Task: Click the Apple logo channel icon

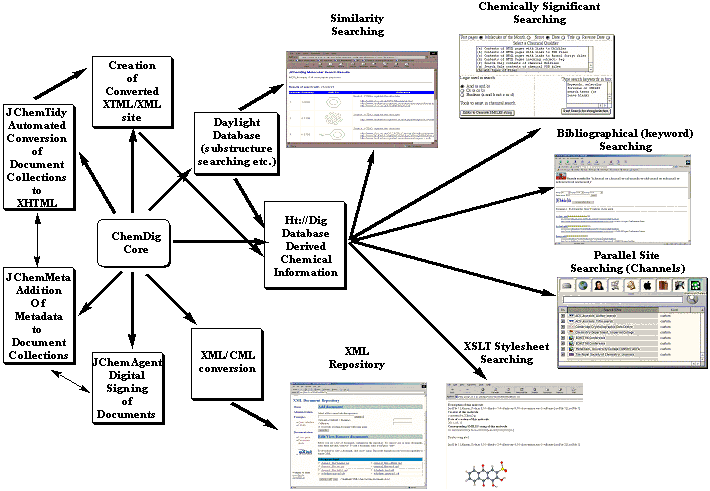Action: [x=648, y=285]
